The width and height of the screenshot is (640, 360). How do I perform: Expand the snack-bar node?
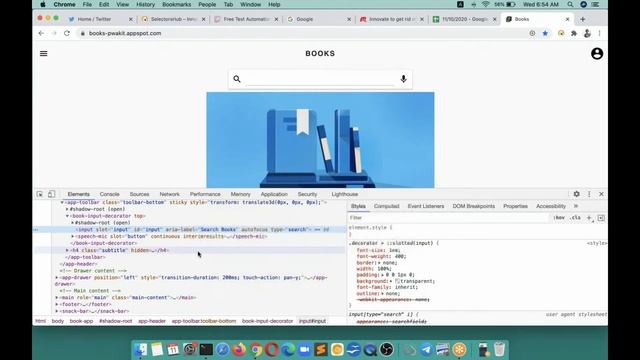pyautogui.click(x=57, y=311)
